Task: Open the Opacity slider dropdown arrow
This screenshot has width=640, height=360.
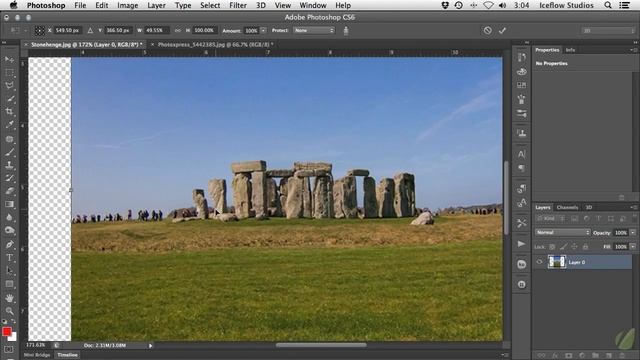Action: (x=633, y=233)
